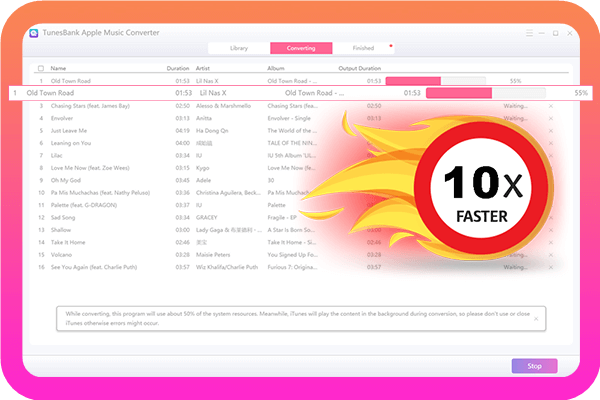Click artist name 'Maisie Peters'

tap(213, 255)
